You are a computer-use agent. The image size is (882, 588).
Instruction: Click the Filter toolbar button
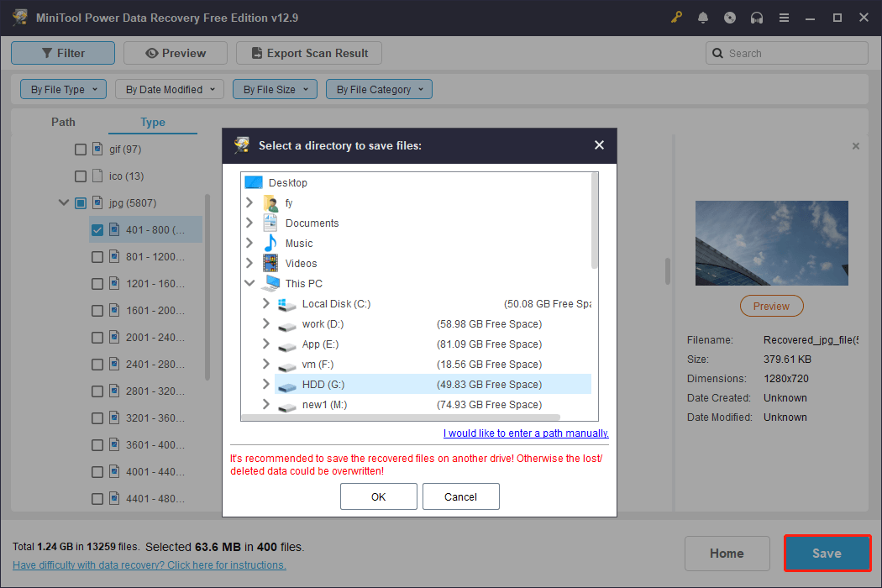point(63,53)
